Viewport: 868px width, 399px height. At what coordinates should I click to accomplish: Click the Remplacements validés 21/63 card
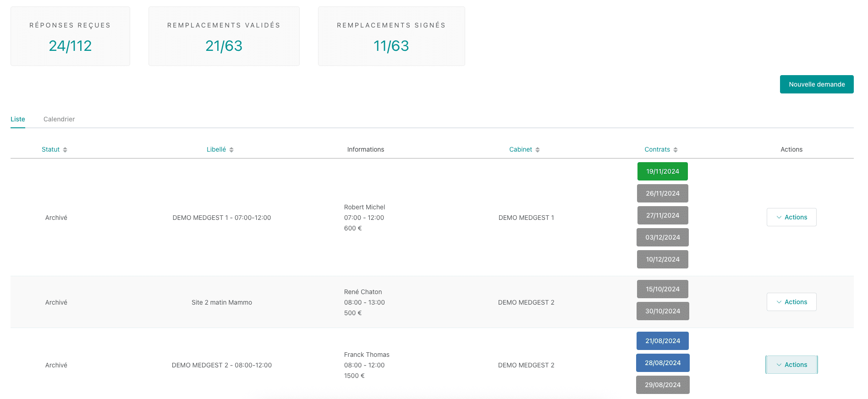(224, 36)
